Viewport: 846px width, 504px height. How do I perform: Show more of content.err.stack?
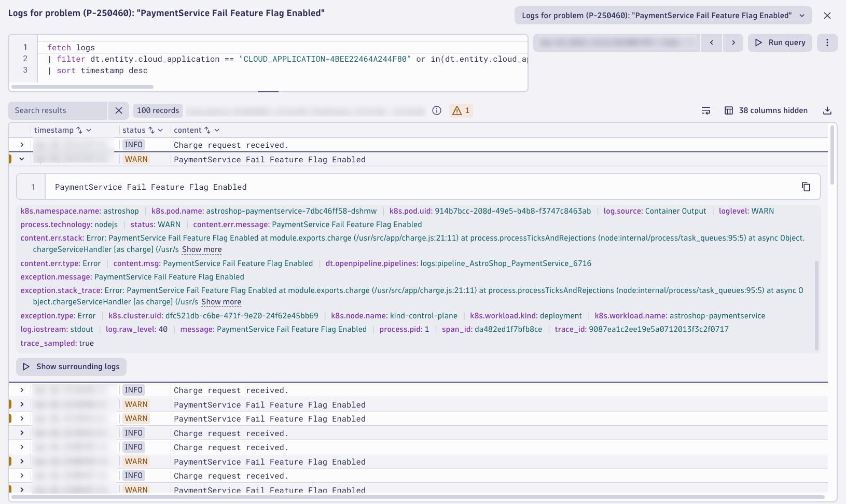[202, 249]
